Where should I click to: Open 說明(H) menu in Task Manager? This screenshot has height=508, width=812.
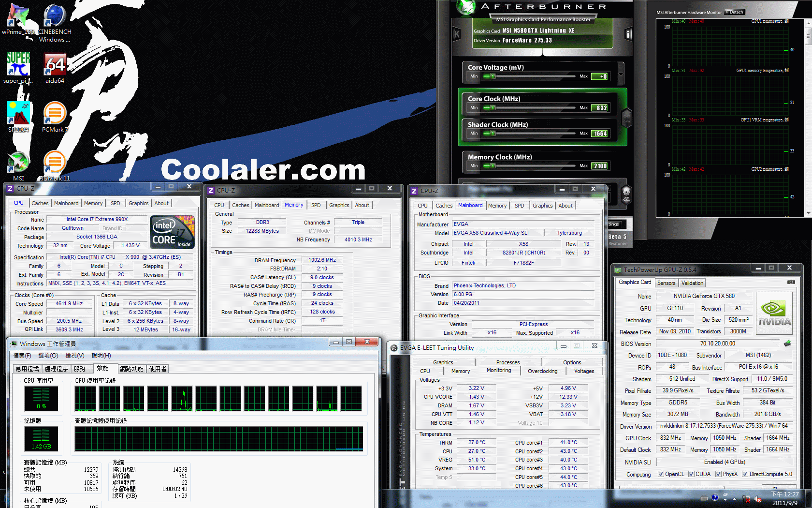click(x=101, y=356)
